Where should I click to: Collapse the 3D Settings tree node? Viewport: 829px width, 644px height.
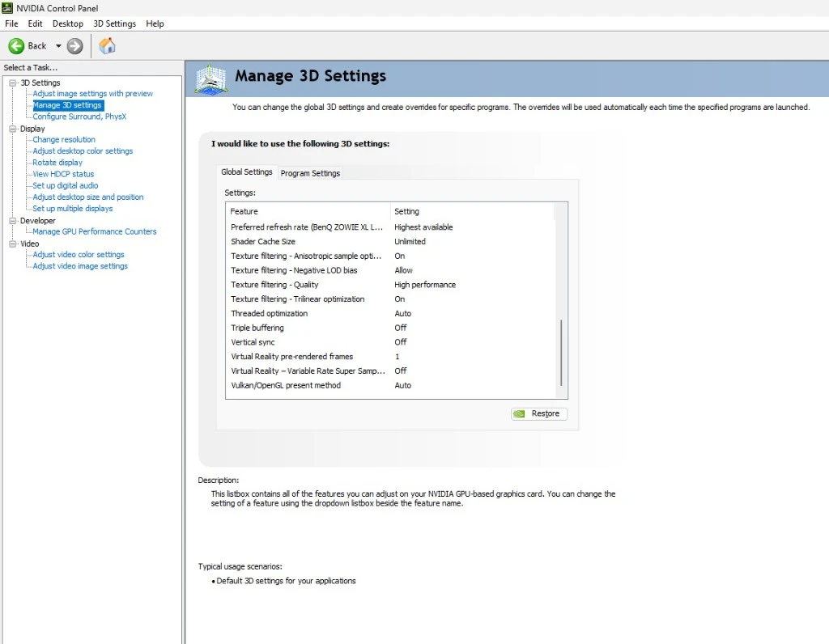[13, 83]
